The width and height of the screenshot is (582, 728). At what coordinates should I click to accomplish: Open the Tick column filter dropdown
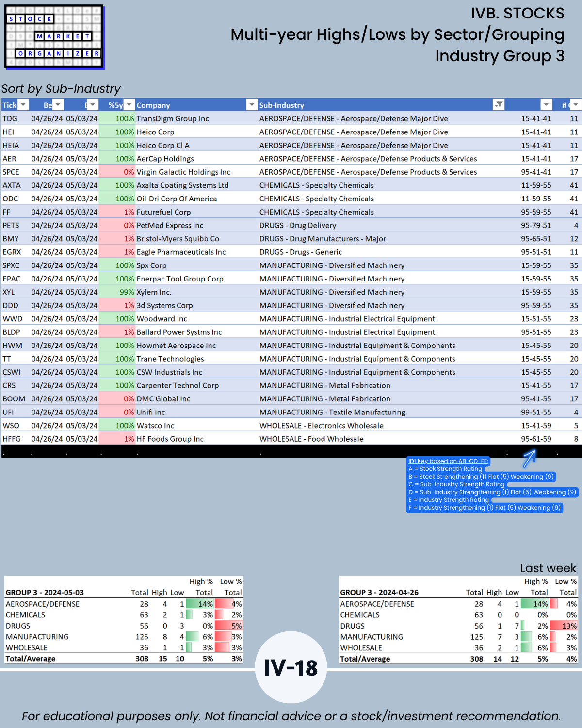(x=23, y=105)
